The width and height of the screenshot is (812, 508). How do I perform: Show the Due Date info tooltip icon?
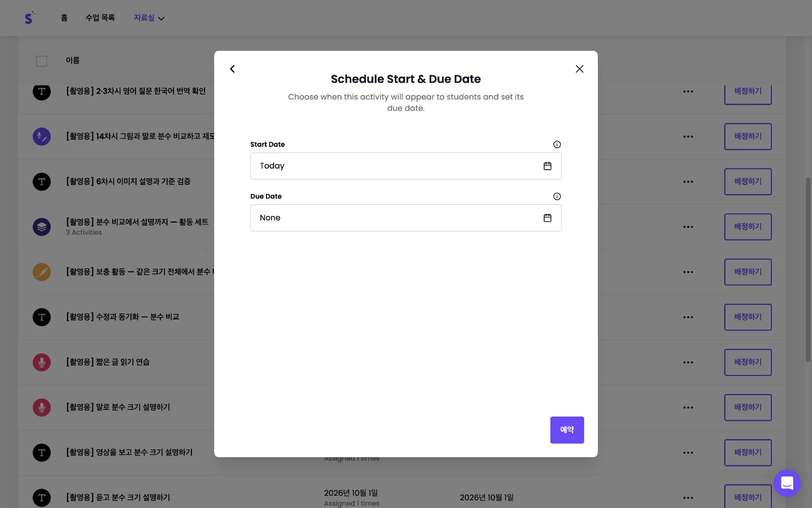pyautogui.click(x=557, y=197)
